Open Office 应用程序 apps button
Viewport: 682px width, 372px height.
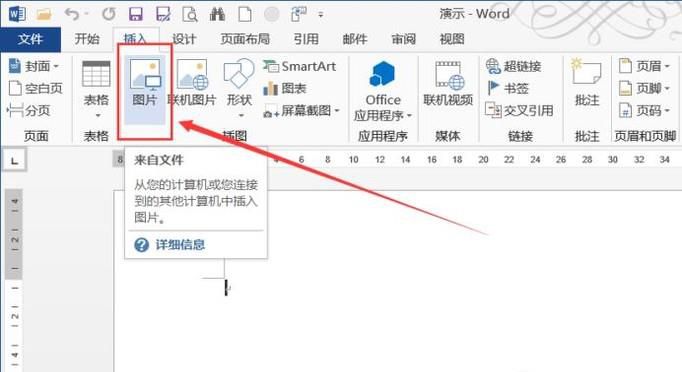coord(382,91)
